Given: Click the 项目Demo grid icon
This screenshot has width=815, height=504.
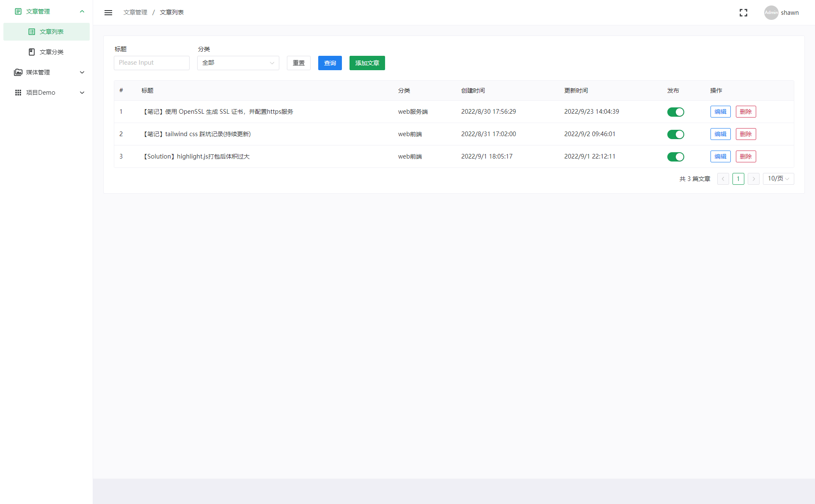Looking at the screenshot, I should [x=18, y=93].
